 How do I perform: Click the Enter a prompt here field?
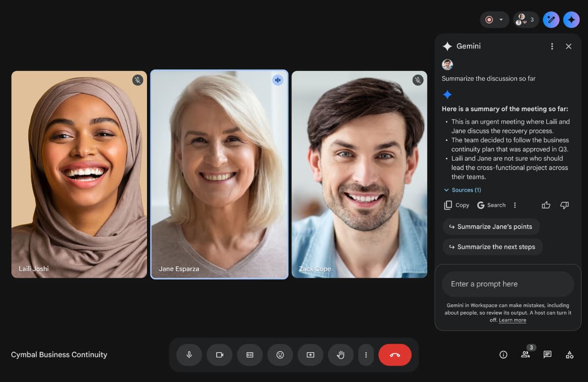[x=508, y=284]
